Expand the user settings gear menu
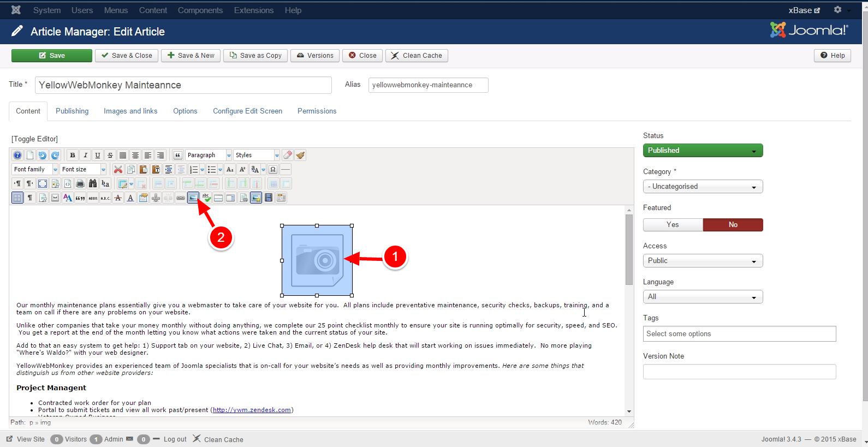 [842, 10]
